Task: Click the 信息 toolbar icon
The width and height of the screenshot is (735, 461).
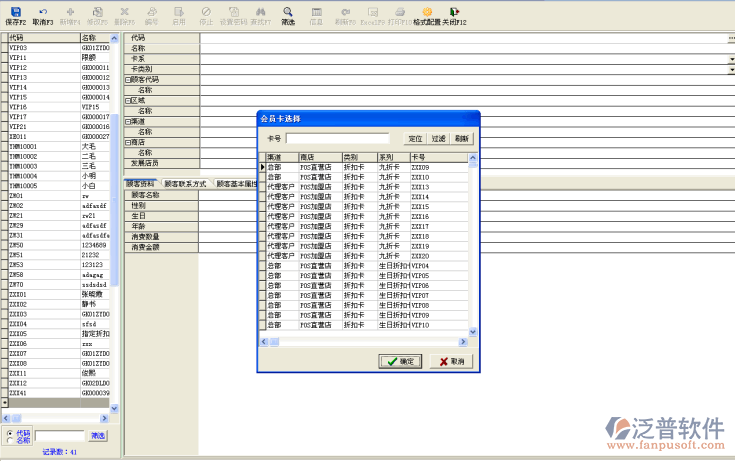Action: (x=316, y=13)
